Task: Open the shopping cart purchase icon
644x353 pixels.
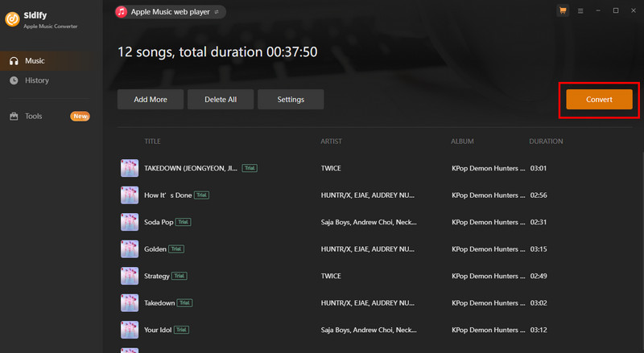Action: click(562, 10)
